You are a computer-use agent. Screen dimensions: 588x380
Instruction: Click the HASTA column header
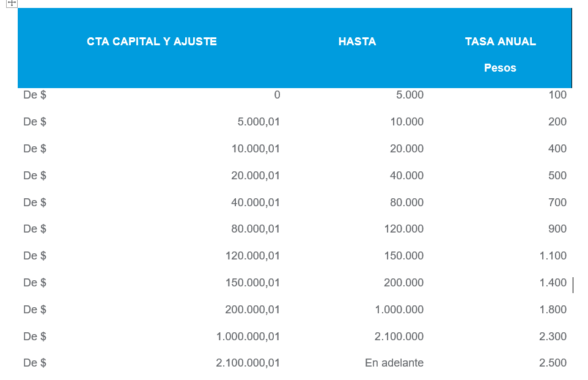(x=357, y=42)
